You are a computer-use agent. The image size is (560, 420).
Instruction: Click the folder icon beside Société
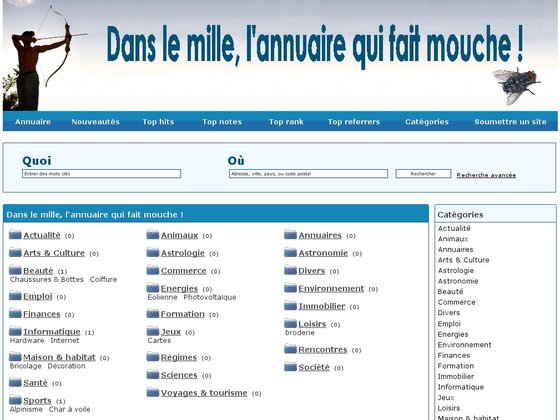(290, 367)
